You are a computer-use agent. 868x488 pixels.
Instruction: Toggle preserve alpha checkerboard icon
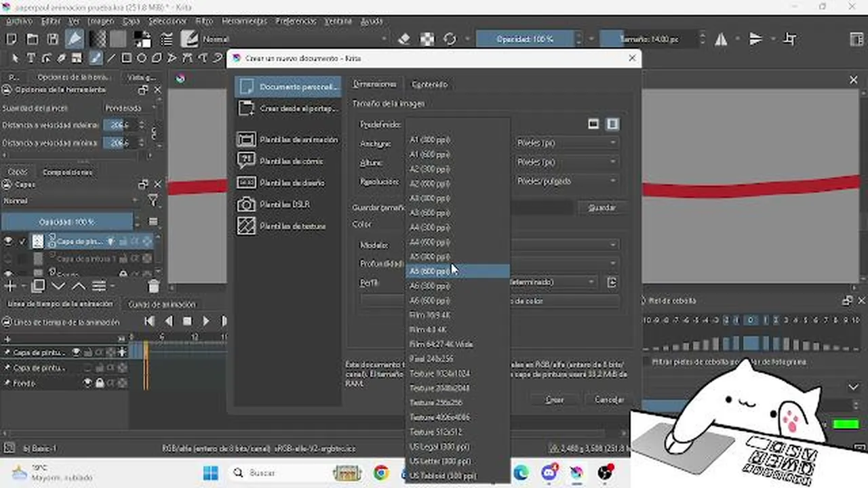(x=427, y=39)
